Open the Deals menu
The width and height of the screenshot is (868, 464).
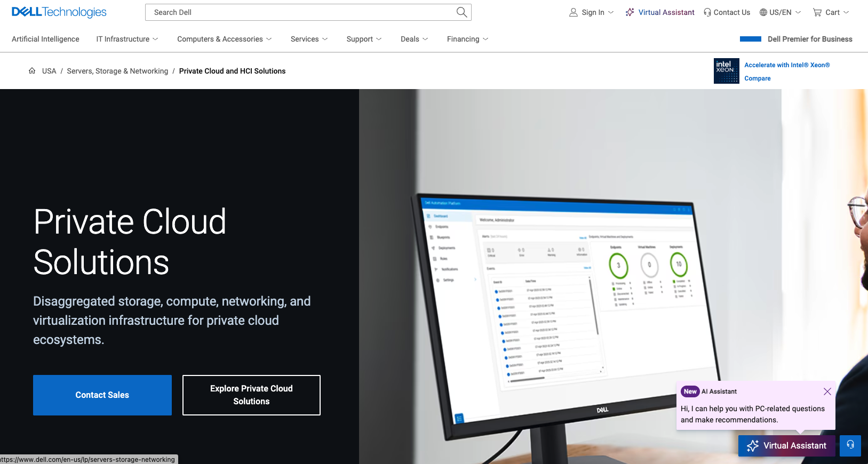pyautogui.click(x=415, y=39)
